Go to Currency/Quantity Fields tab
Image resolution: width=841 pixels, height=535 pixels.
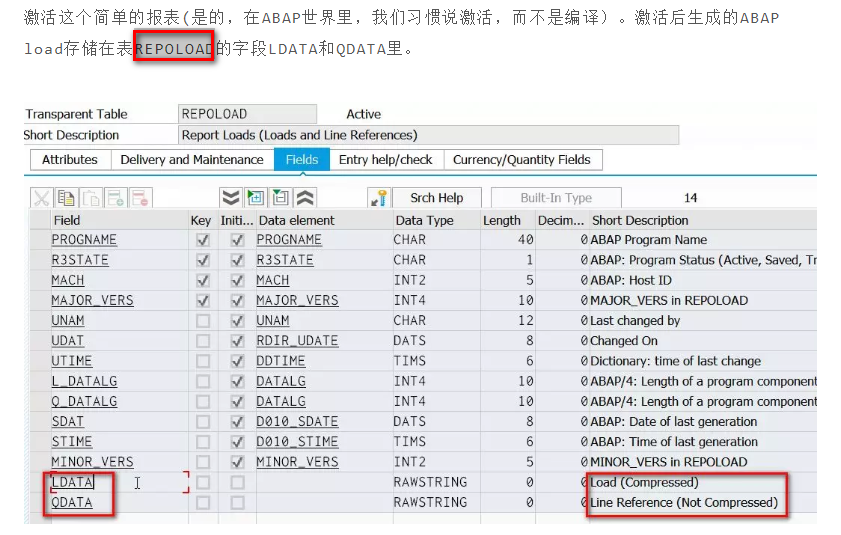click(x=522, y=160)
